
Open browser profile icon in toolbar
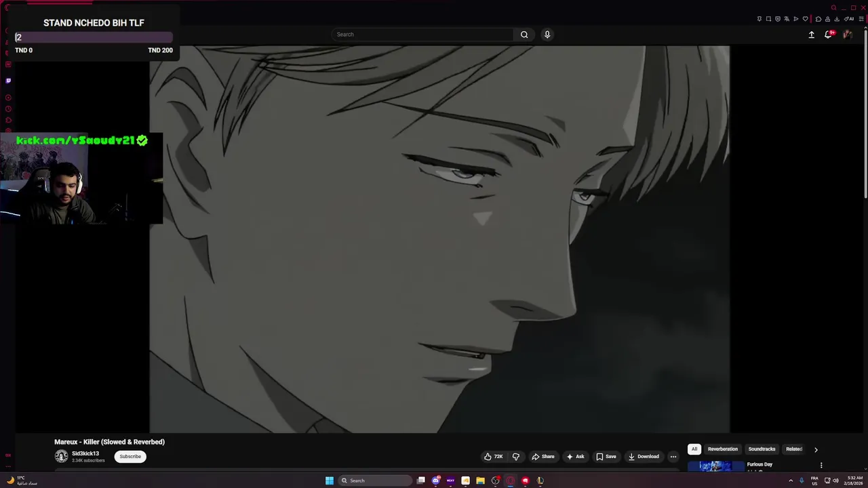tap(827, 19)
